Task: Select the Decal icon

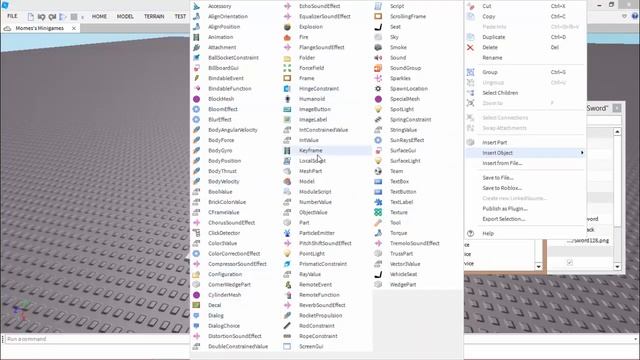Action: tap(196, 305)
